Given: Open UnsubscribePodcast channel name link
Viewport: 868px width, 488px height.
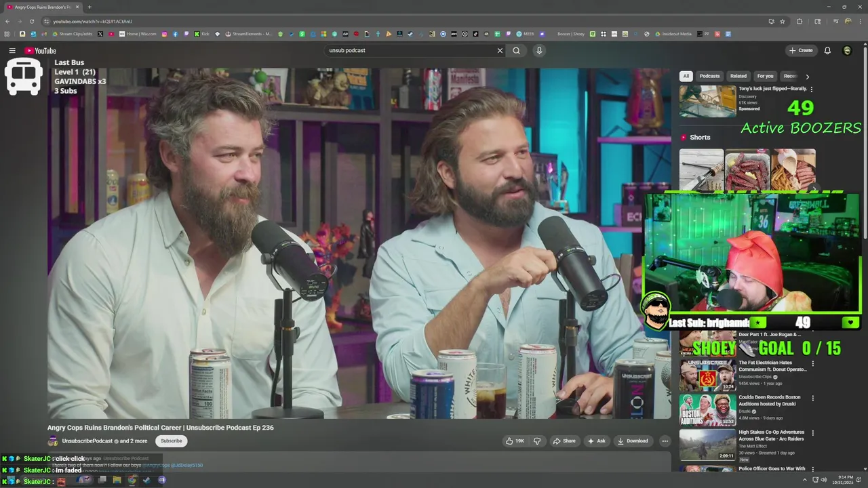Looking at the screenshot, I should [x=87, y=441].
